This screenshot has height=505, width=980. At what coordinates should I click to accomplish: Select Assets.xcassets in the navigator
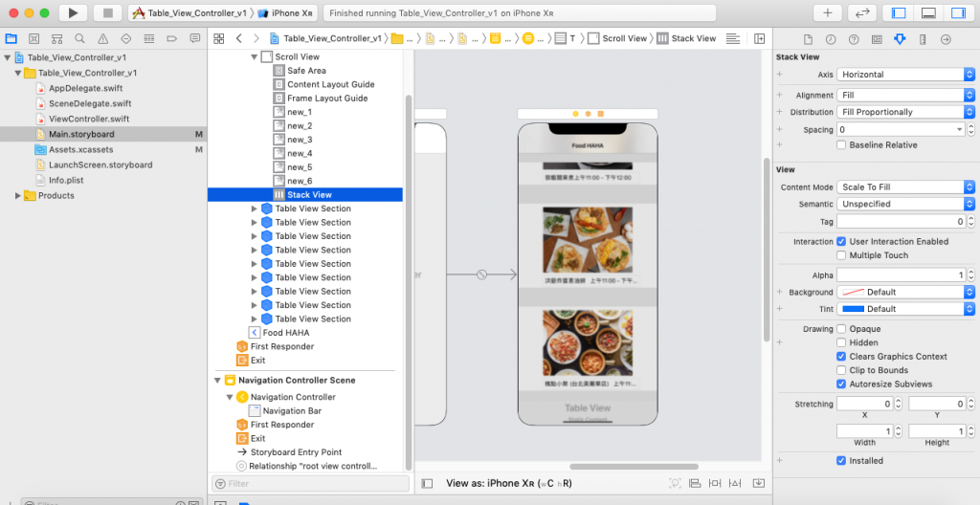[x=81, y=149]
